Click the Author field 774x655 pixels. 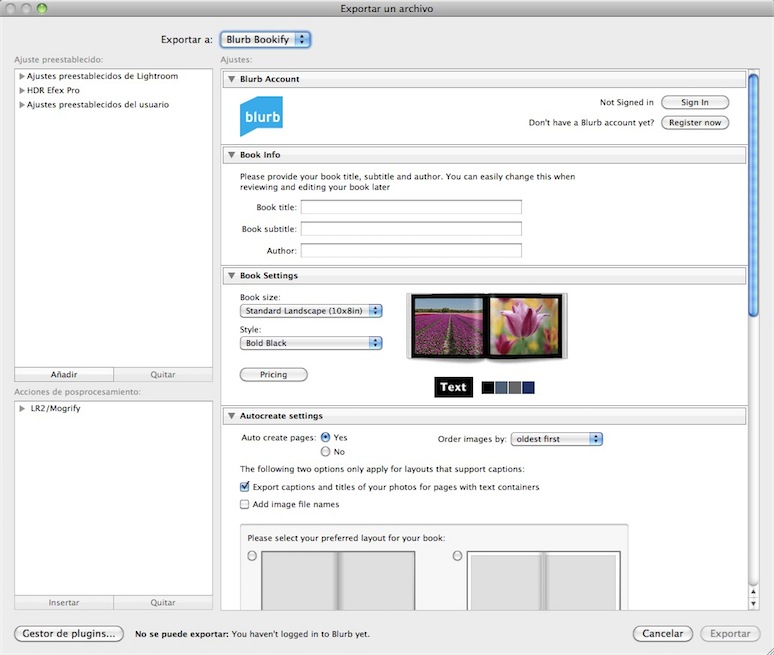tap(411, 250)
